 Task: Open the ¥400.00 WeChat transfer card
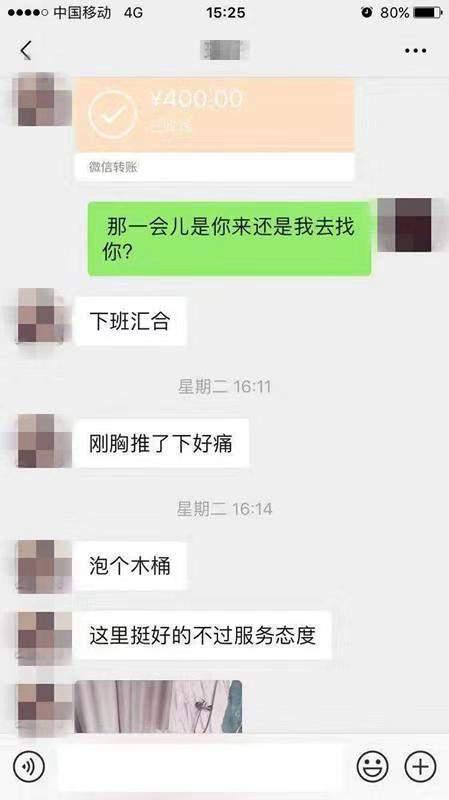(x=214, y=130)
